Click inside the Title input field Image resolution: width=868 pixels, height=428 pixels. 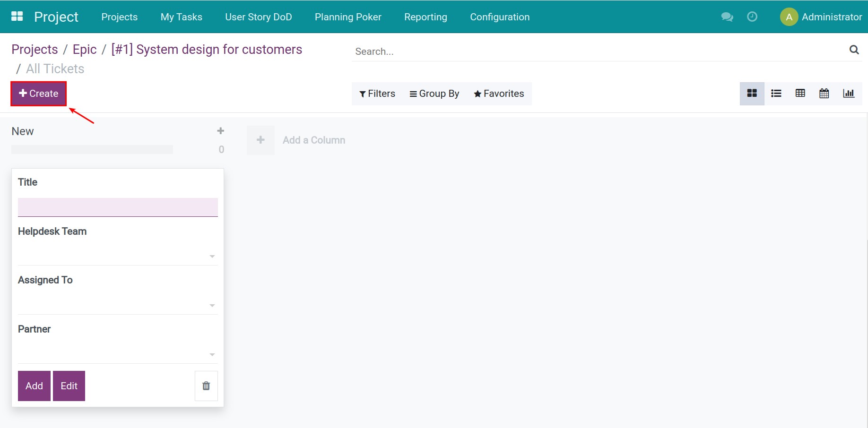(x=117, y=207)
